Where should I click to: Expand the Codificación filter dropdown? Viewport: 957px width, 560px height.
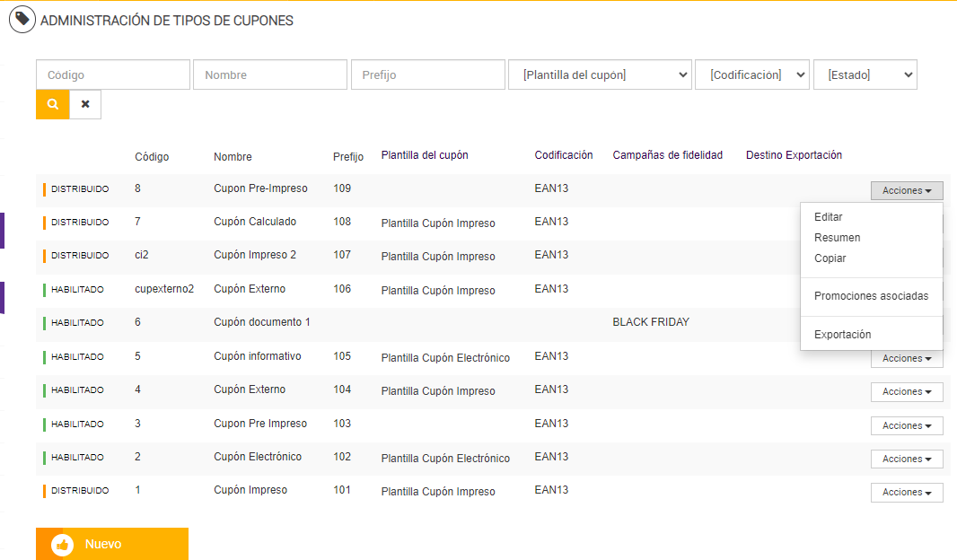(x=752, y=74)
